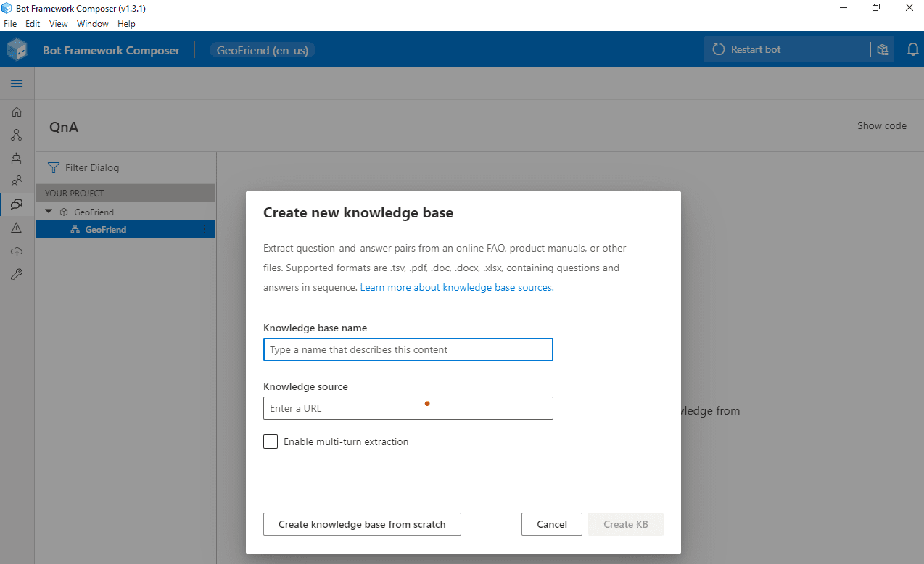Open Publish cloud upload icon
The width and height of the screenshot is (924, 564).
(17, 251)
